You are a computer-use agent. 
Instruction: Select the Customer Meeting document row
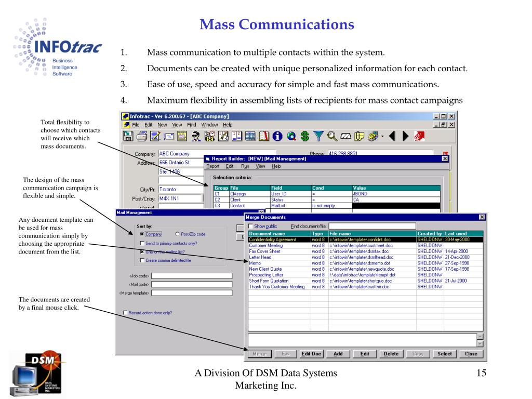(366, 245)
